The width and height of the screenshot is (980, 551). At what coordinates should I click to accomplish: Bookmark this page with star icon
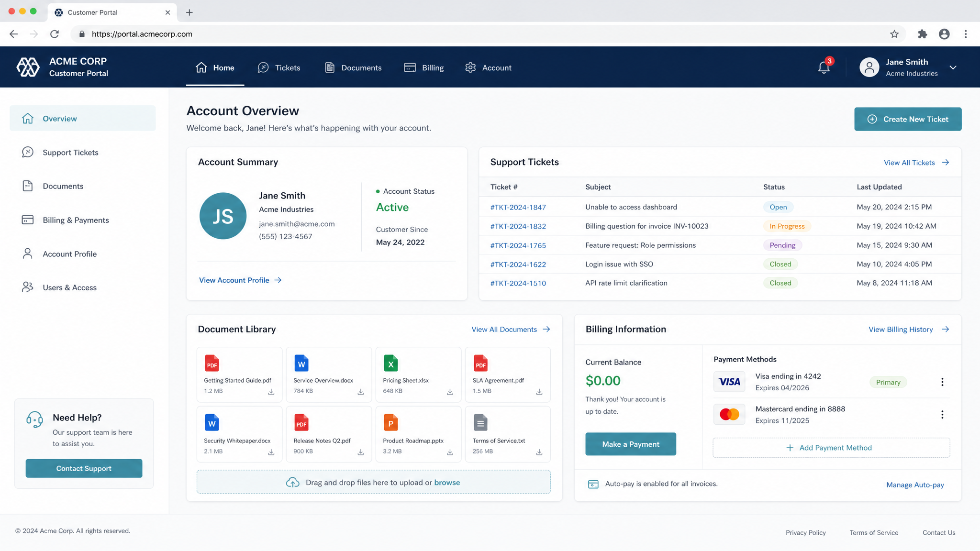coord(894,34)
